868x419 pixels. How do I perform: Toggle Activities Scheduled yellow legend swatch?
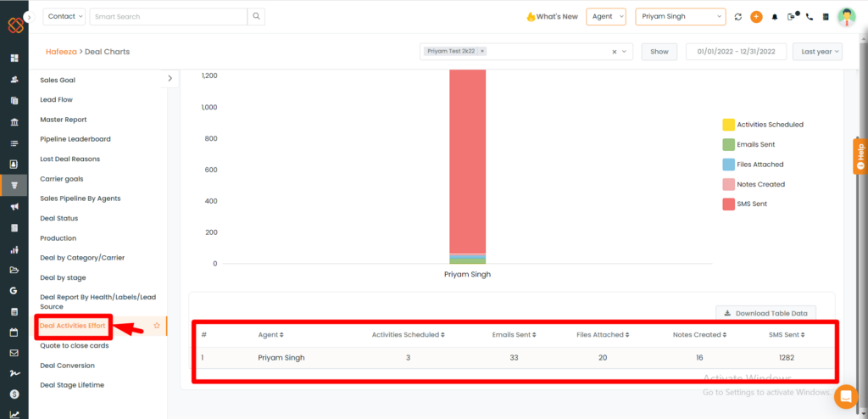(728, 125)
